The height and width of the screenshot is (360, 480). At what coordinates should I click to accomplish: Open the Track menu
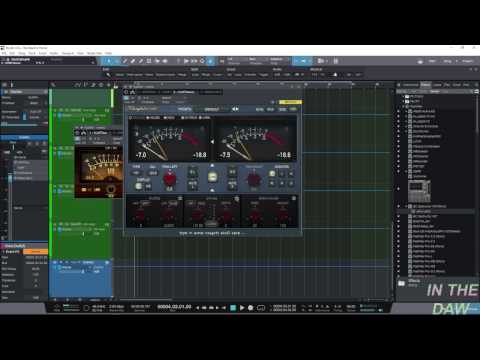pyautogui.click(x=32, y=53)
